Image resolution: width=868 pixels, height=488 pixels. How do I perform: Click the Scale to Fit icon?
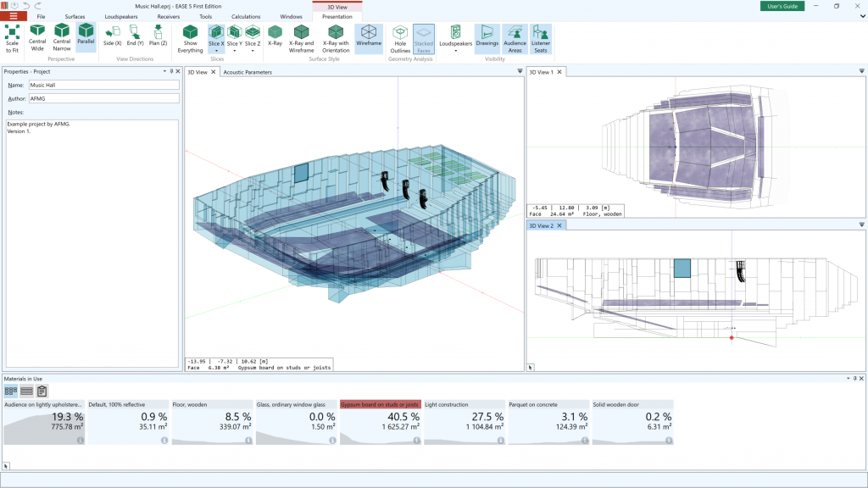[x=12, y=37]
